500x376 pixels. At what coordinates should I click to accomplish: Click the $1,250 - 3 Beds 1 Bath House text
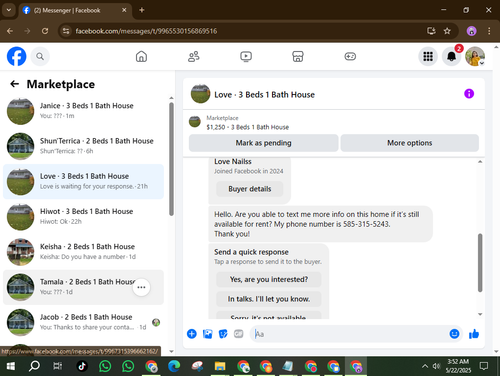(x=248, y=127)
